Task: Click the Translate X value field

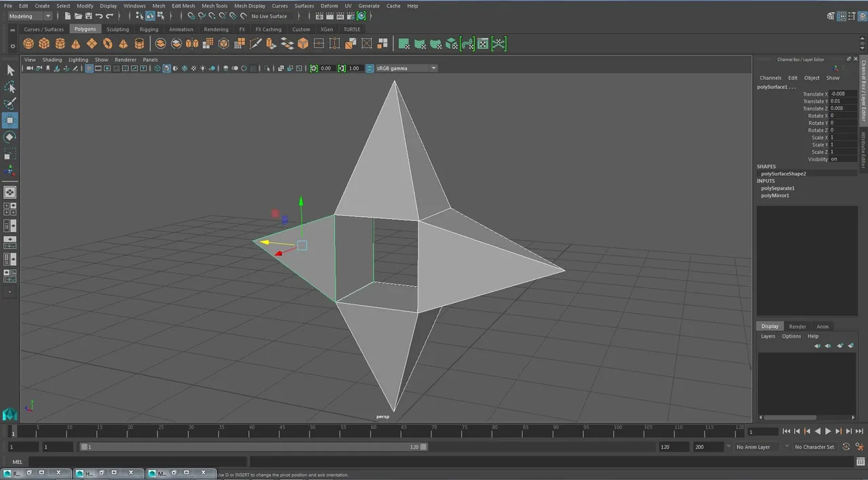Action: click(843, 94)
